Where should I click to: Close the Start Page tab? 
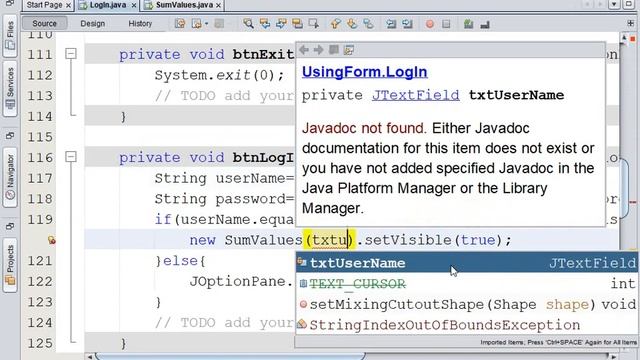(69, 5)
